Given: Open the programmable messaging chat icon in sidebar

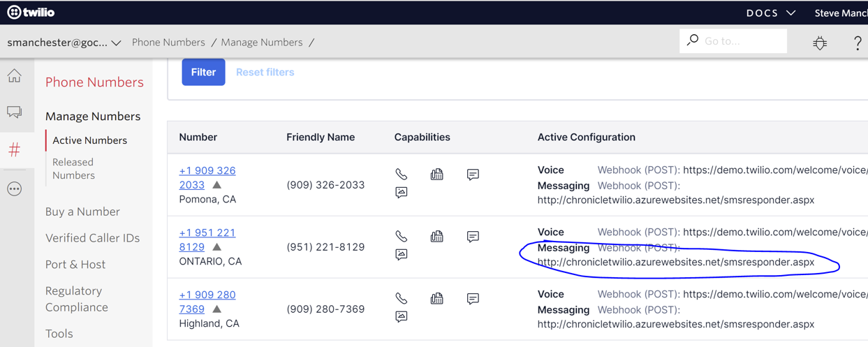Looking at the screenshot, I should point(15,112).
